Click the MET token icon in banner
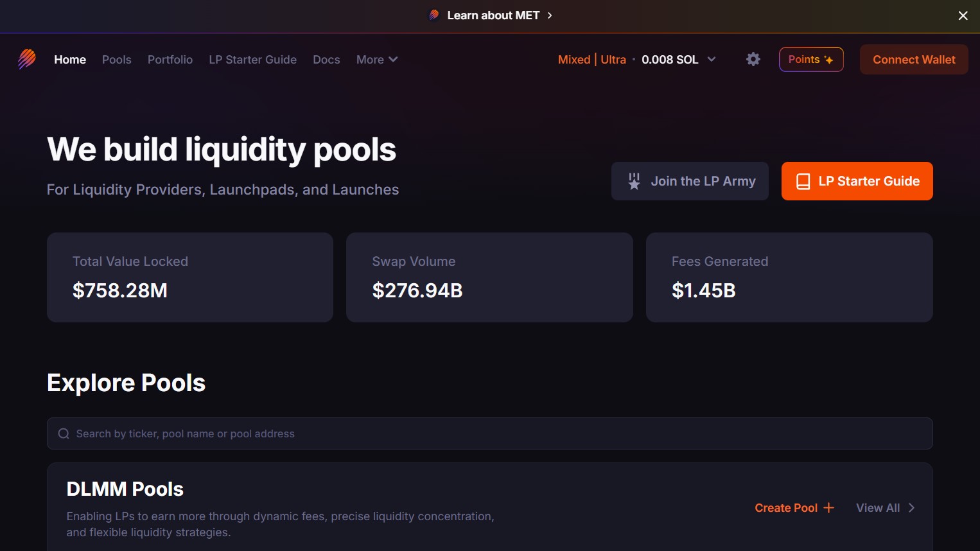Viewport: 980px width, 551px height. (x=434, y=15)
